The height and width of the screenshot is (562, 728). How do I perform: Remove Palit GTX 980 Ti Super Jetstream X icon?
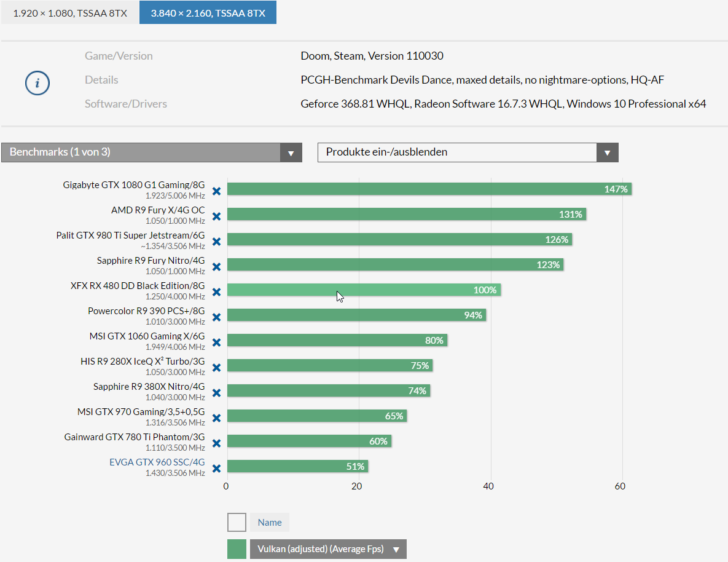coord(216,241)
